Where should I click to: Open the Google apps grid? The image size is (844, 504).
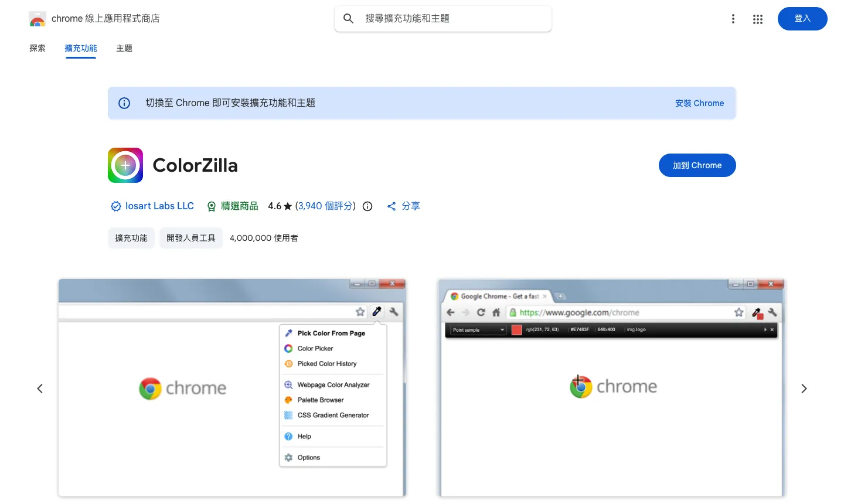click(758, 19)
